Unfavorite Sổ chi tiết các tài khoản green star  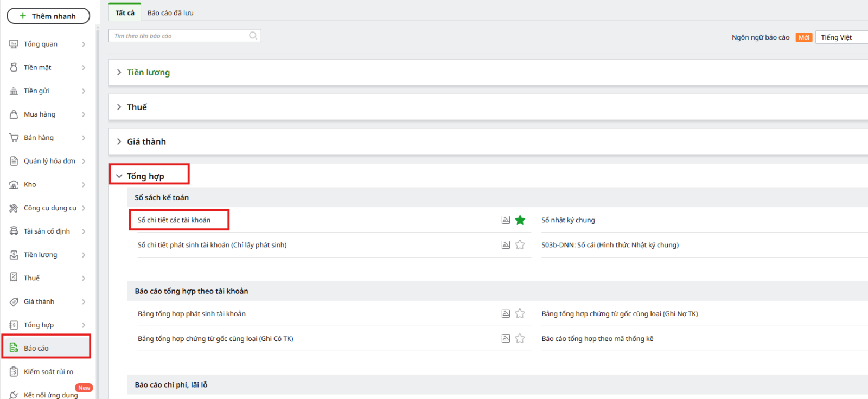(520, 220)
